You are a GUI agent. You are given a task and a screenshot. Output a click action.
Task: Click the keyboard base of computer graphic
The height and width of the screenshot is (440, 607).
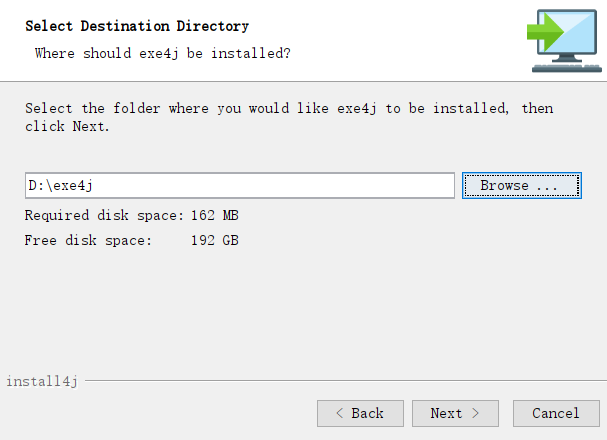pyautogui.click(x=565, y=67)
